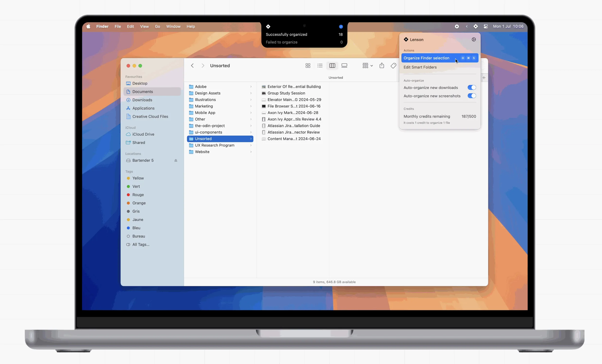Open Downloads in the sidebar
The image size is (602, 364).
[x=152, y=100]
